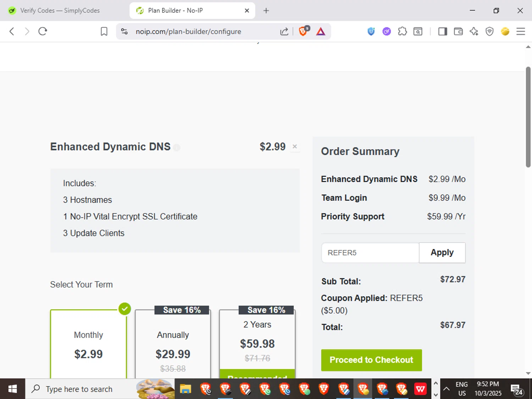This screenshot has height=399, width=532.
Task: Open the Windows Start menu
Action: click(12, 389)
